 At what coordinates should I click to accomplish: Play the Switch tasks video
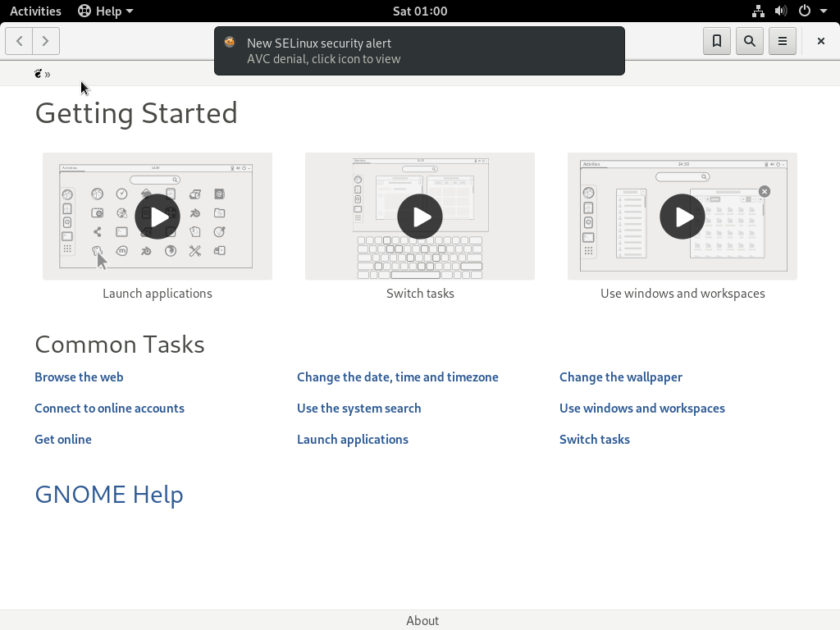pos(420,217)
